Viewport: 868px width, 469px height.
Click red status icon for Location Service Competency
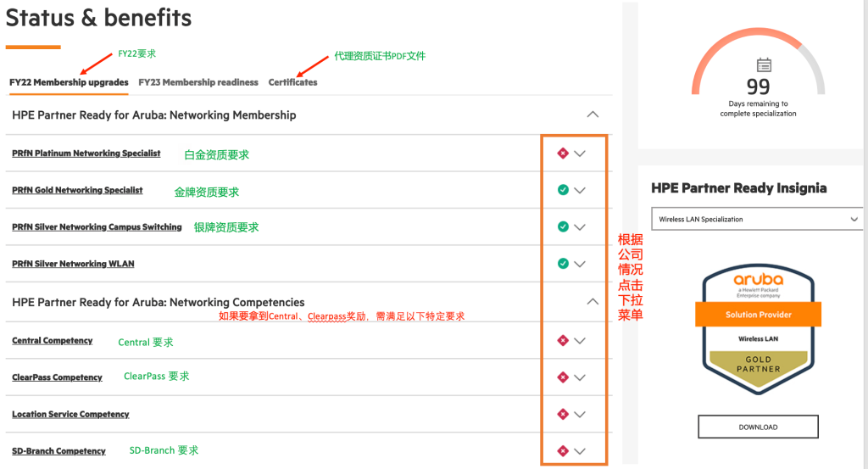563,414
